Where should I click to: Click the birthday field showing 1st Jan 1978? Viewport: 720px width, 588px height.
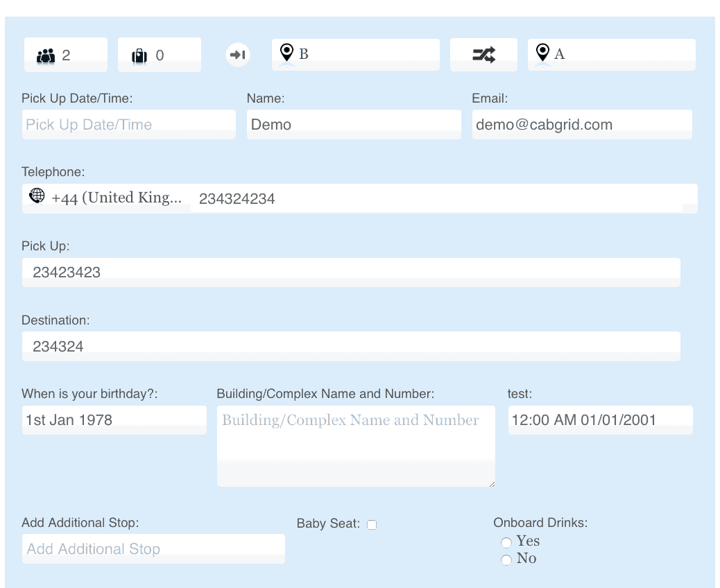(x=114, y=420)
